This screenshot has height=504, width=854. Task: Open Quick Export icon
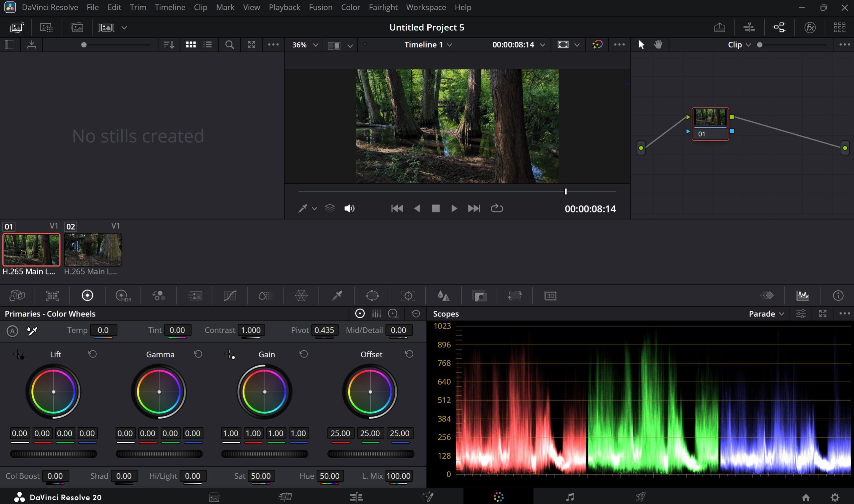coord(719,27)
